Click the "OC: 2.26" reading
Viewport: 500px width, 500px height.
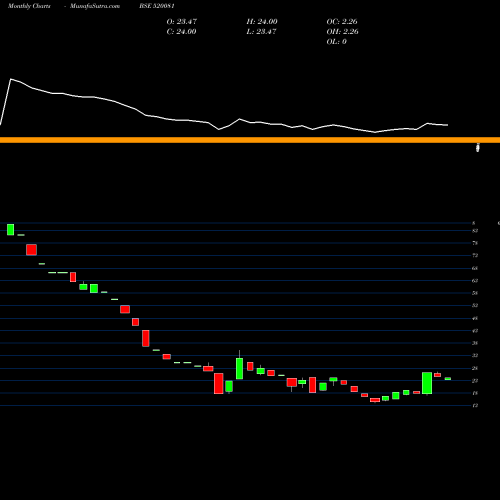342,22
